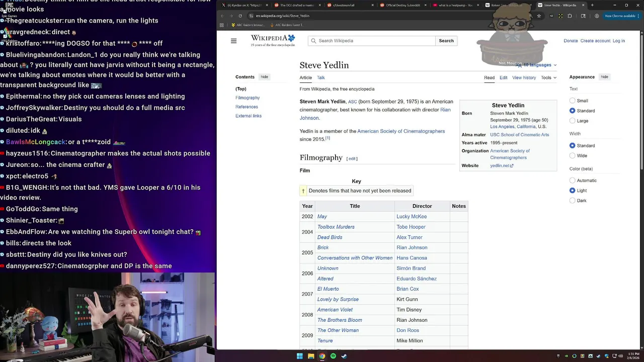Select Standard text size

[x=572, y=111]
